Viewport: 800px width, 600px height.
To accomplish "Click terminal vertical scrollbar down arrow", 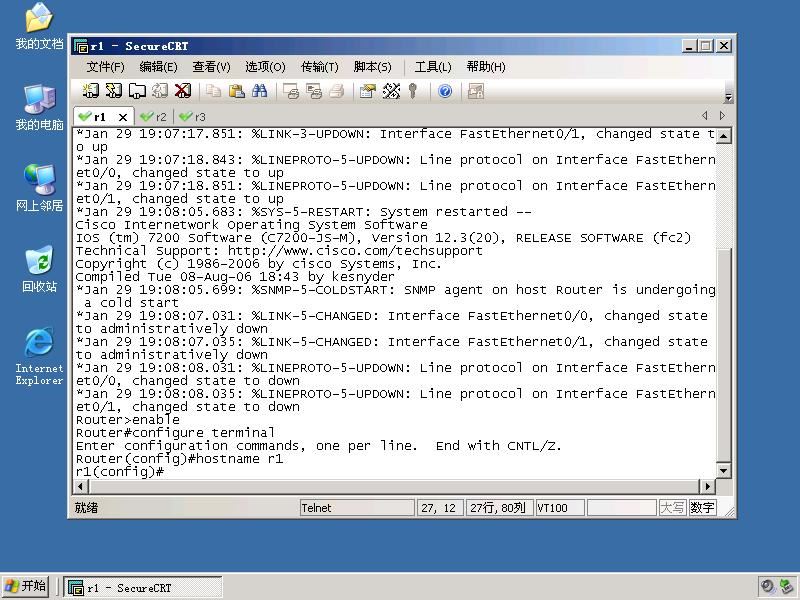I will (x=723, y=470).
